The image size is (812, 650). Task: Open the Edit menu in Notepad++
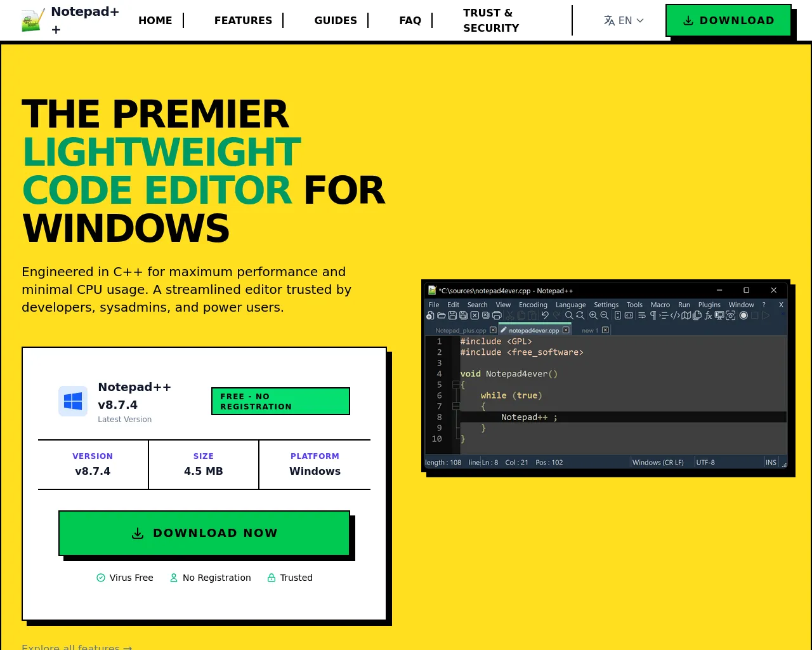[x=453, y=305]
